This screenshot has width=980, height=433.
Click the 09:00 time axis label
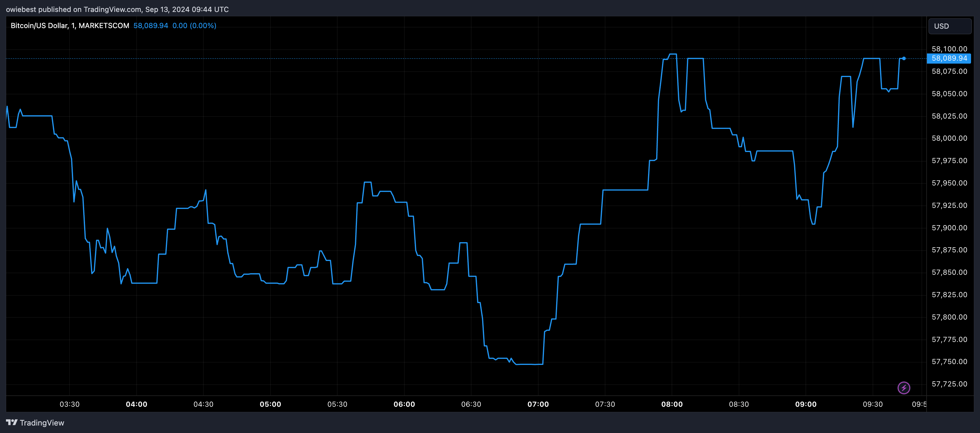[805, 404]
